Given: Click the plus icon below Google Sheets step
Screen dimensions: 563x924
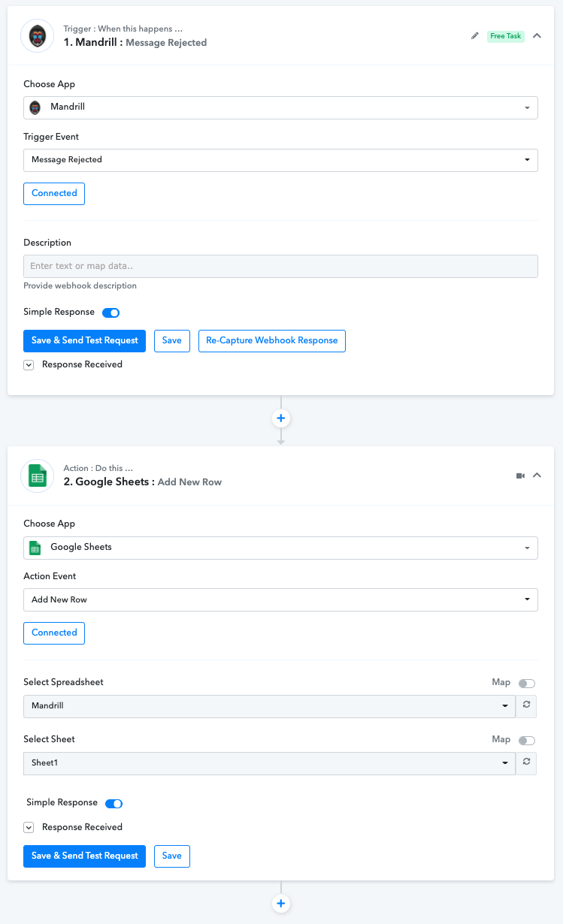Looking at the screenshot, I should pos(281,903).
